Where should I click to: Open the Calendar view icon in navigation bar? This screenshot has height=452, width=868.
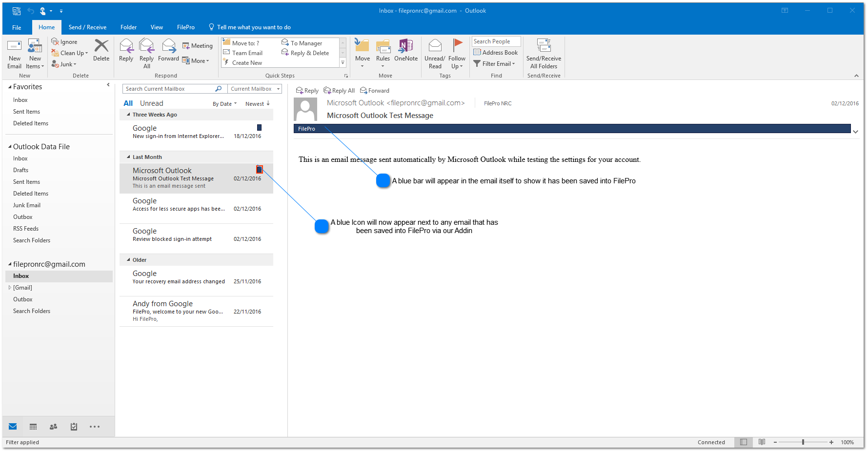(x=33, y=427)
